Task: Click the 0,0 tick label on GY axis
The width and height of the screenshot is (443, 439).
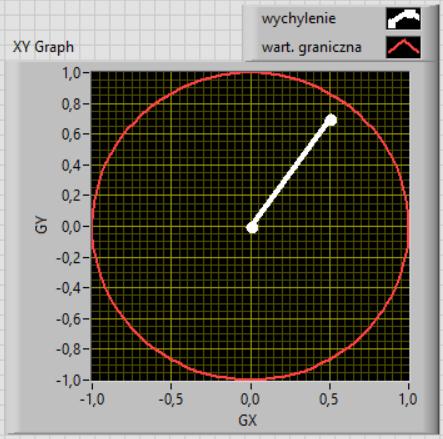Action: 71,226
